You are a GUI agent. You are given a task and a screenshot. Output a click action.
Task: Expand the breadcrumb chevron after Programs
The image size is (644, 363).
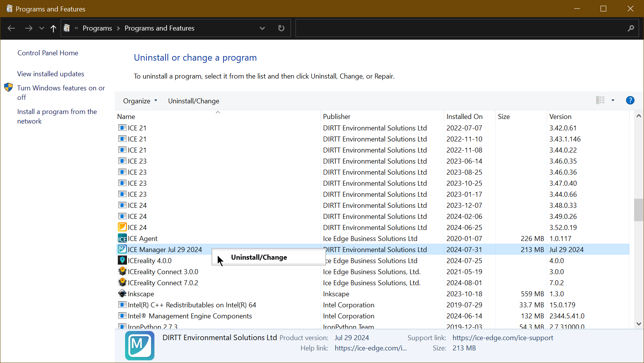pos(118,28)
